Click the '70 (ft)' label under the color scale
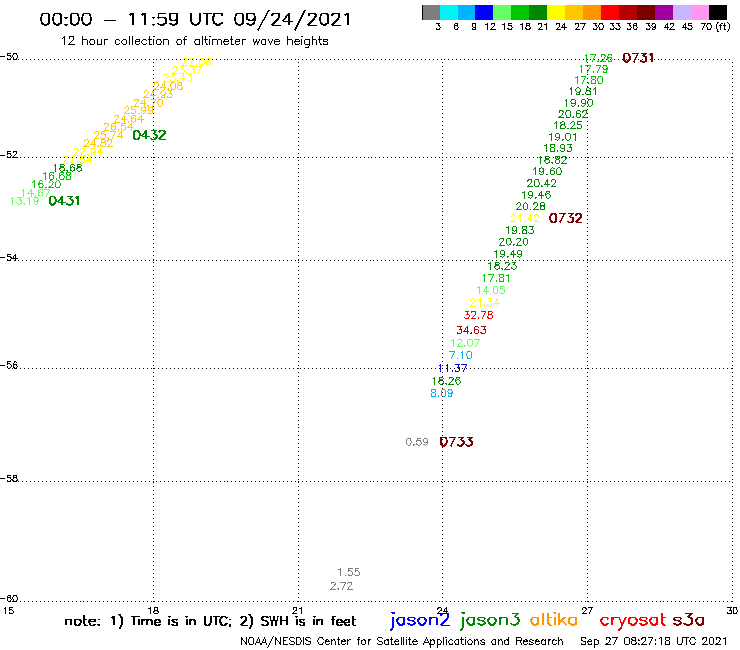The image size is (740, 650). (715, 27)
